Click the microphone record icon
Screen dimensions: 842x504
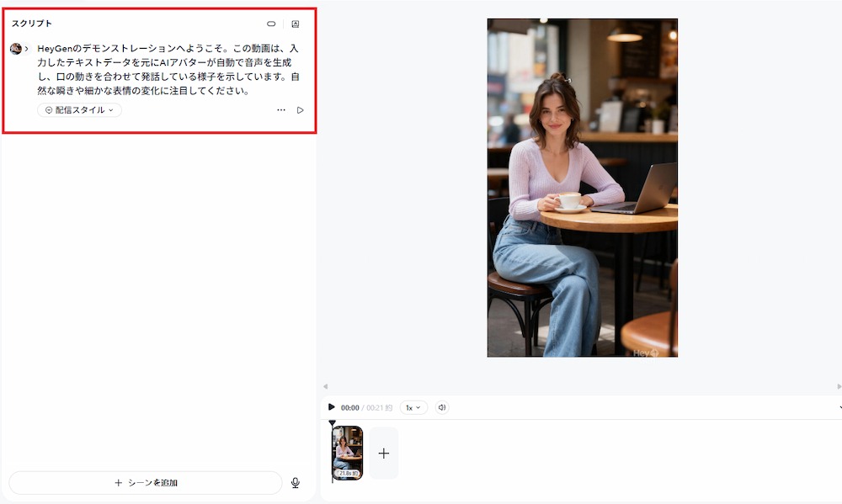(296, 482)
